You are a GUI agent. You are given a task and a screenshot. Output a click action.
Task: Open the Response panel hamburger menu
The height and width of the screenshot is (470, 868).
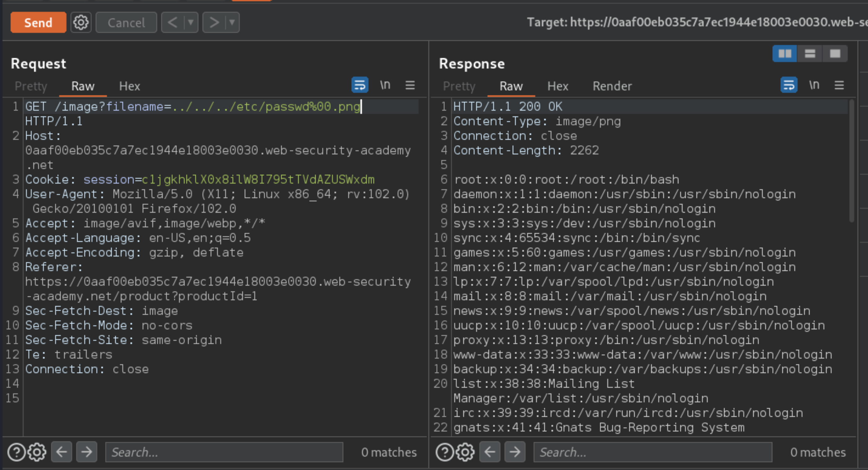[839, 85]
